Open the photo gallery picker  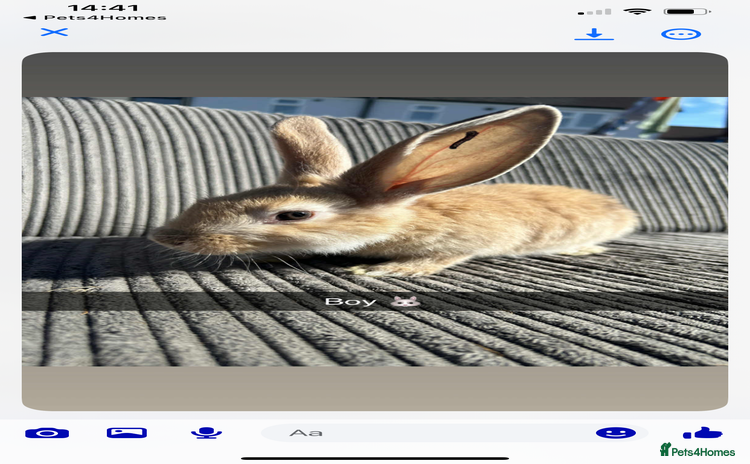click(x=127, y=433)
